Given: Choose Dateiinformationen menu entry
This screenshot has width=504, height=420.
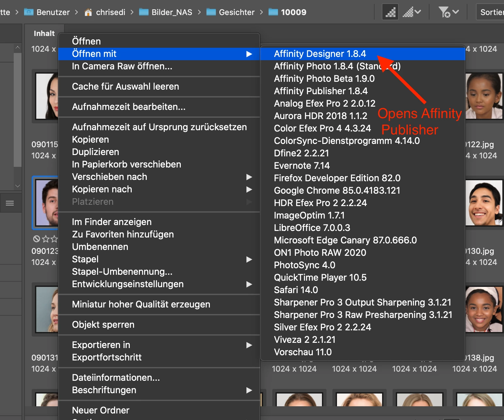Looking at the screenshot, I should [x=159, y=377].
